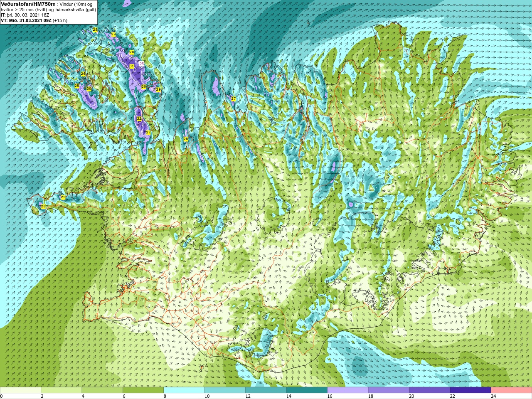Select the pink above-24 m/s legend swatch

pos(512,390)
